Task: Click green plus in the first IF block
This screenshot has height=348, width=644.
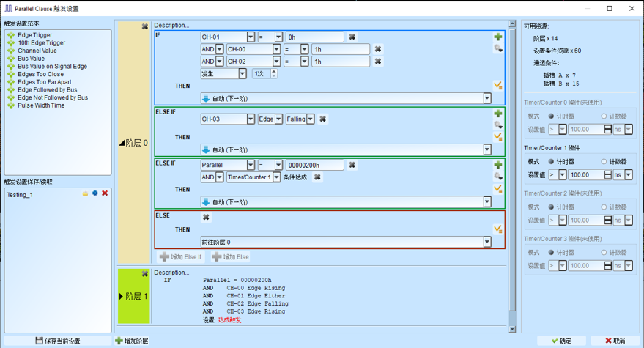Action: 498,37
